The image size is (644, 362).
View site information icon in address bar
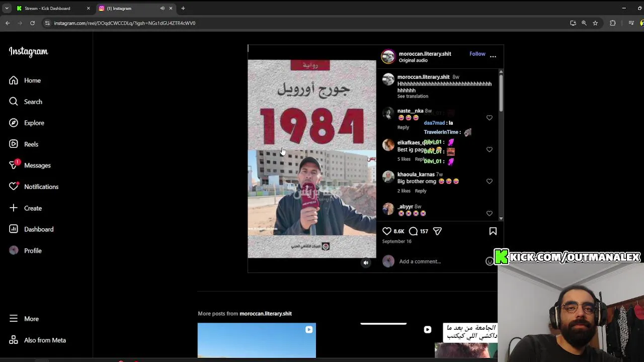coord(47,23)
